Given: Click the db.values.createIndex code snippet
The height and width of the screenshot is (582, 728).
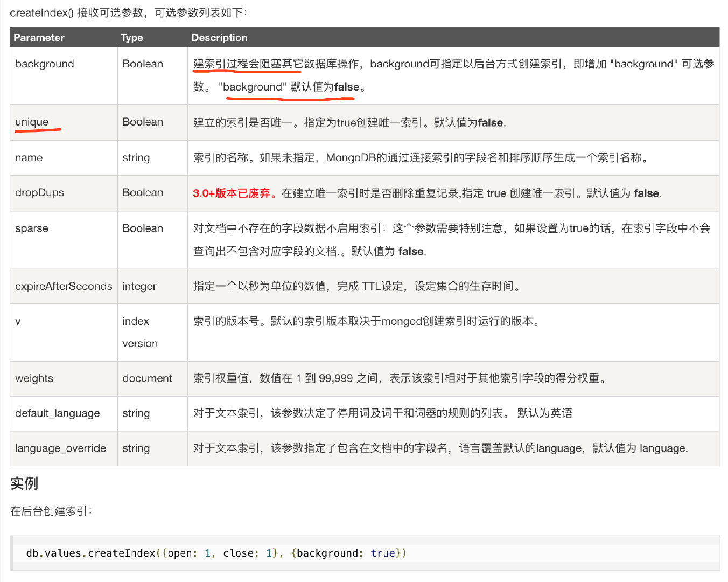Looking at the screenshot, I should (216, 553).
